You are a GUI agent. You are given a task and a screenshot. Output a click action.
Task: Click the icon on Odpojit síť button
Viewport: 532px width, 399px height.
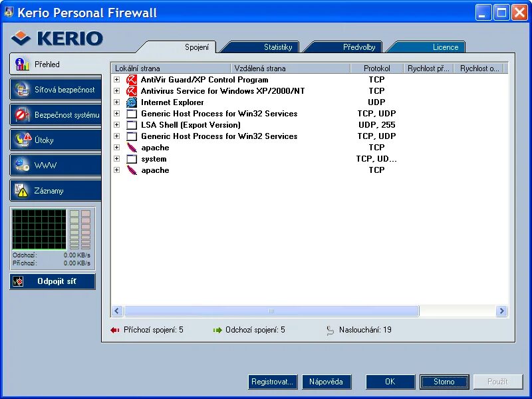[18, 281]
